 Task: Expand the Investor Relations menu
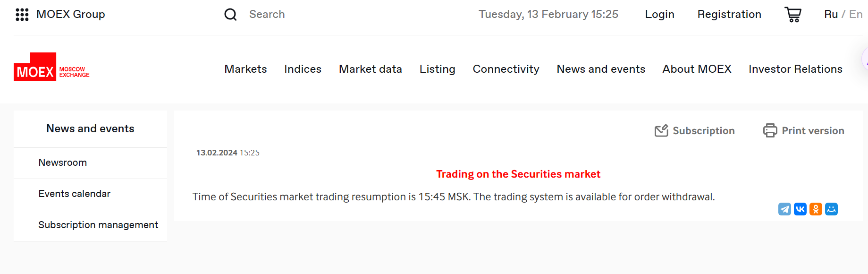click(x=795, y=69)
